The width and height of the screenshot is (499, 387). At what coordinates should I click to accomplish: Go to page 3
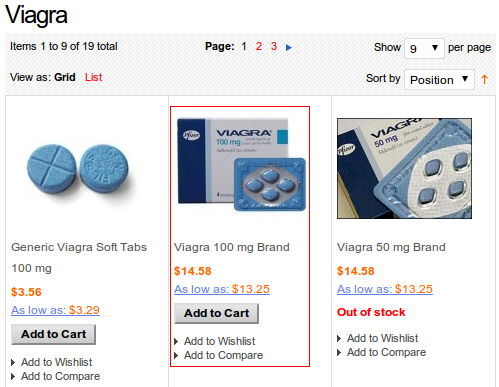pos(274,46)
